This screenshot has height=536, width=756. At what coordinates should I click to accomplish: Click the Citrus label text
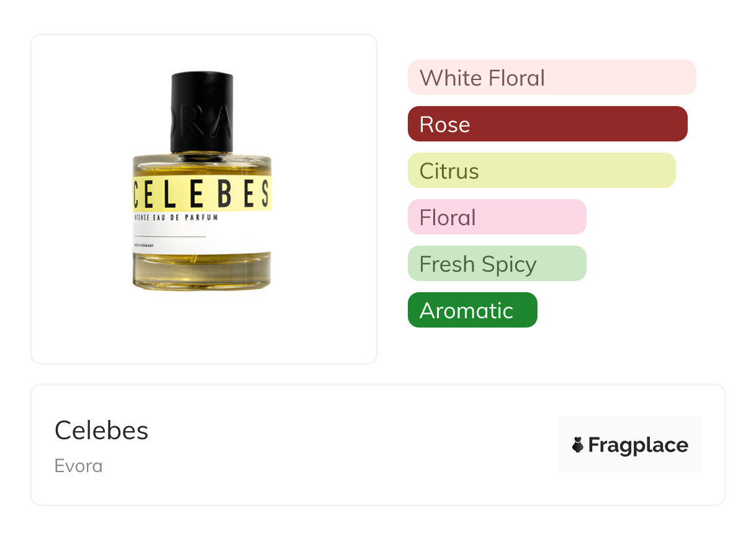449,171
